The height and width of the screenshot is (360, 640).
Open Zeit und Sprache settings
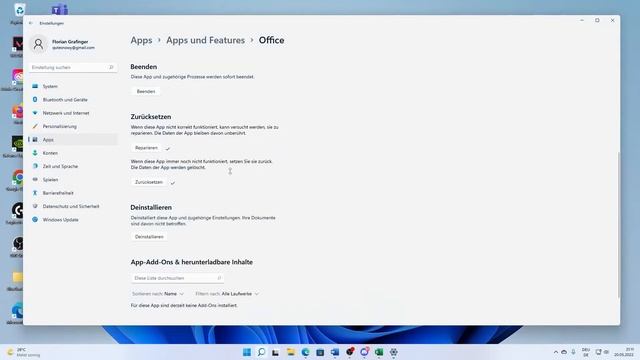(73, 167)
